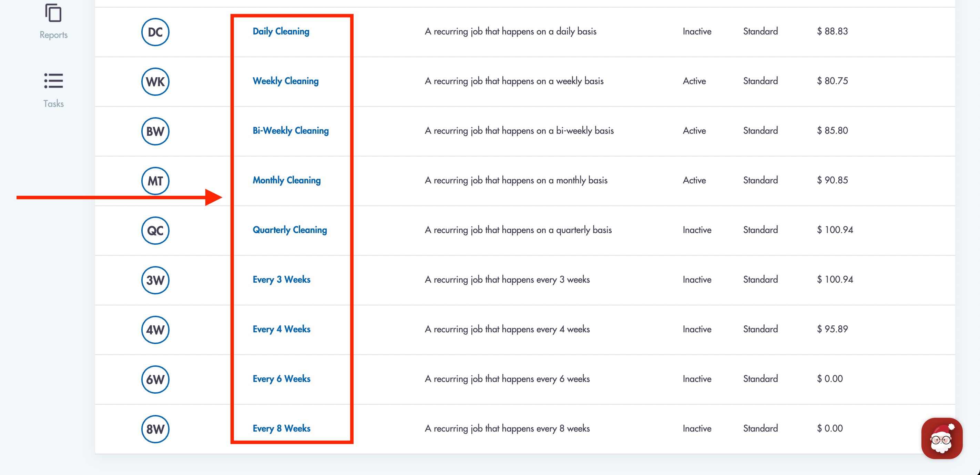Select the Reports menu label
This screenshot has height=475, width=980.
(x=54, y=34)
